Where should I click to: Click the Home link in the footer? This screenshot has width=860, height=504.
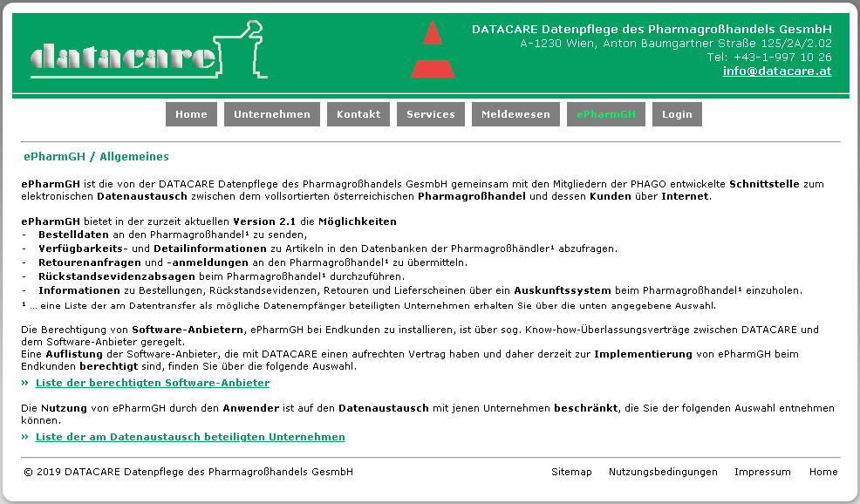[822, 472]
